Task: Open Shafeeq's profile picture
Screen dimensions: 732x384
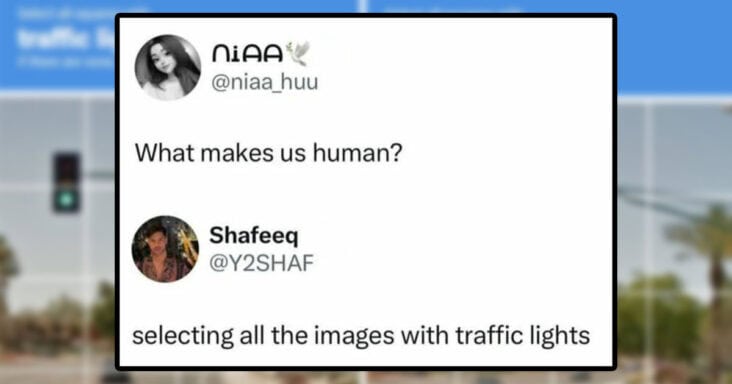Action: (165, 249)
